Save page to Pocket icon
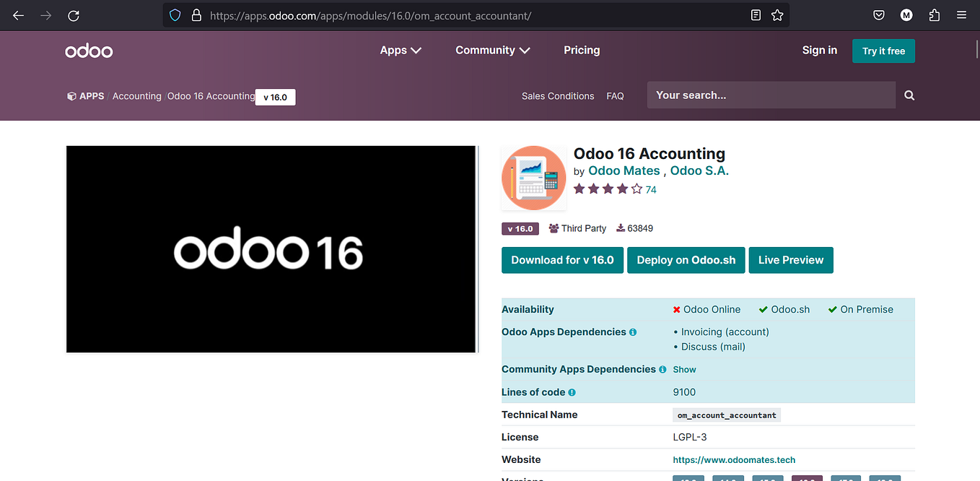The width and height of the screenshot is (980, 481). point(878,14)
